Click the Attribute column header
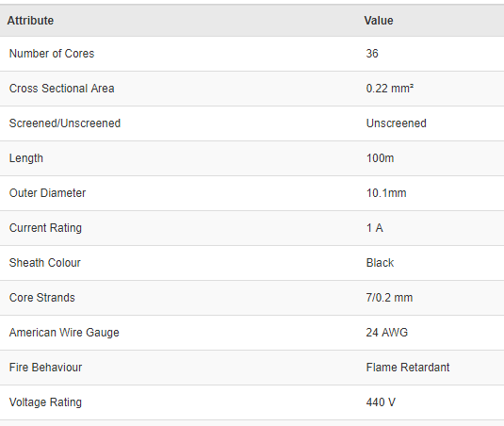Viewport: 504px width, 426px height. 30,21
